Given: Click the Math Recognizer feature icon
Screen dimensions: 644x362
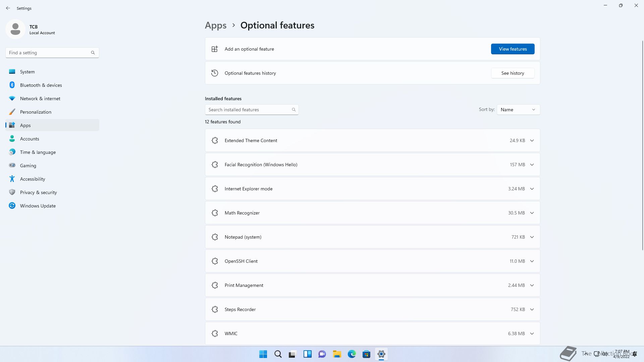Looking at the screenshot, I should tap(215, 213).
